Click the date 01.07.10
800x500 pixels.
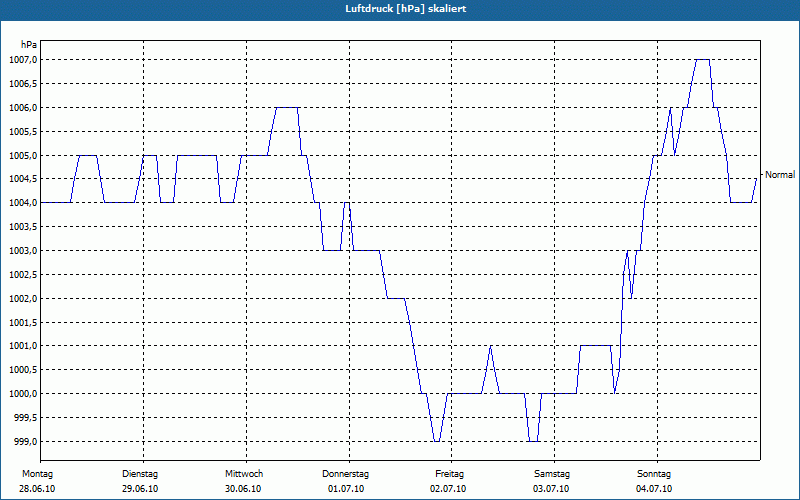pos(346,489)
